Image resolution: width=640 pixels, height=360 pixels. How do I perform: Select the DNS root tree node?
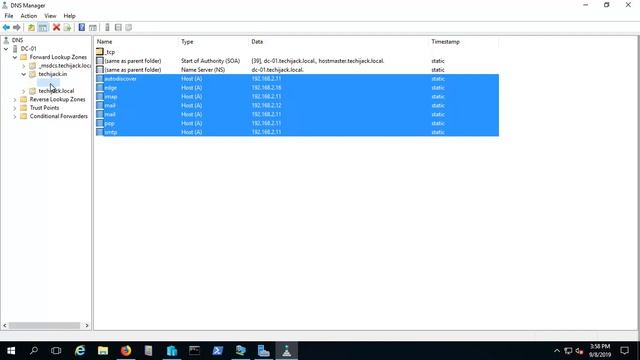point(17,40)
